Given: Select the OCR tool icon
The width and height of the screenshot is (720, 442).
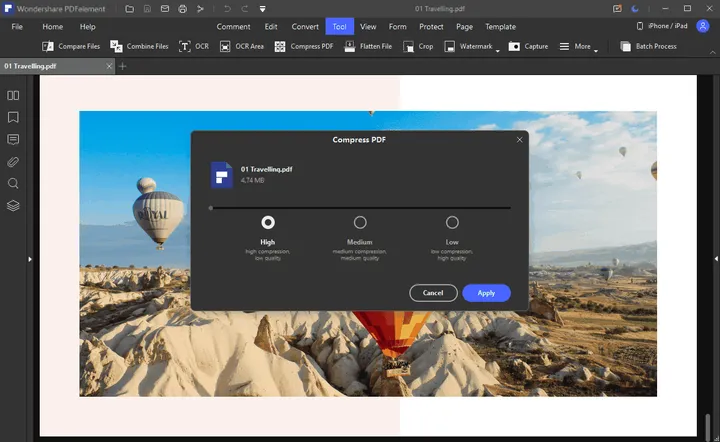Looking at the screenshot, I should (185, 46).
